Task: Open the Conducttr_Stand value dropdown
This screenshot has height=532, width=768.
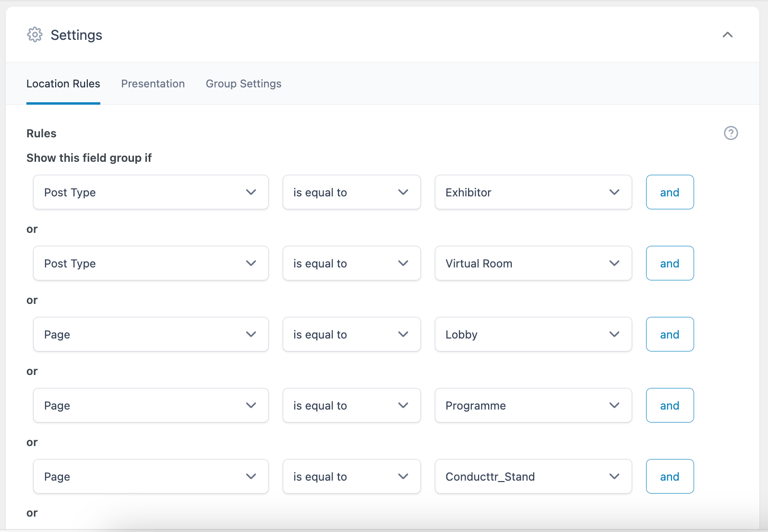Action: coord(533,476)
